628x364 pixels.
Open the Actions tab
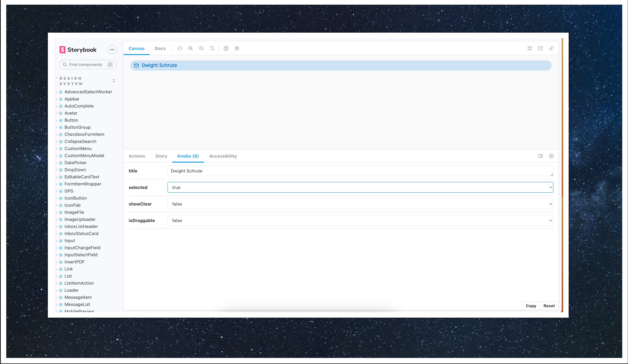pyautogui.click(x=137, y=156)
